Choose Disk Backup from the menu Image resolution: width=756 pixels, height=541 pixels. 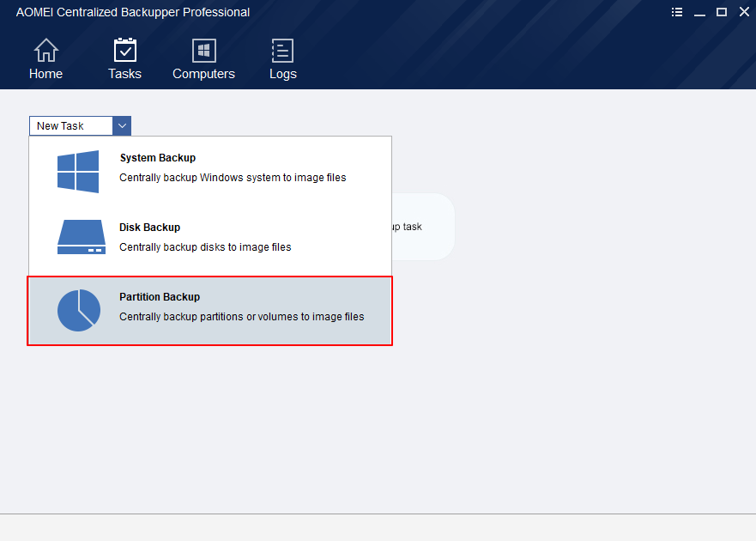coord(210,240)
